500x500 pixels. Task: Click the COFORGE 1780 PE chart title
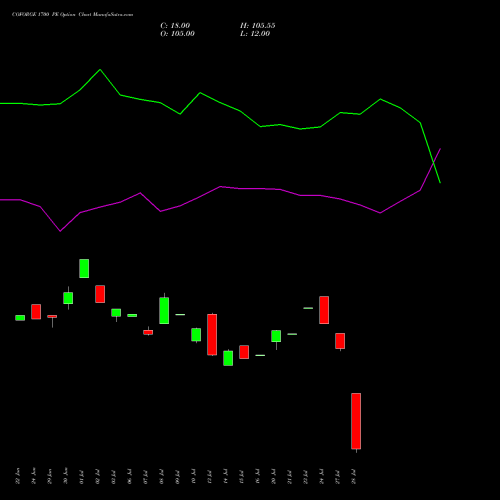[x=72, y=14]
